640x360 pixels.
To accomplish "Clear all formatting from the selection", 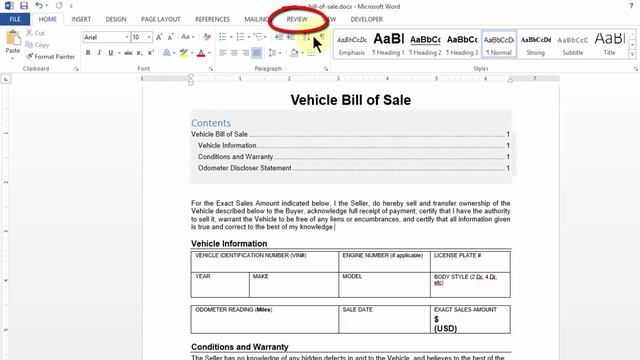I will point(207,37).
